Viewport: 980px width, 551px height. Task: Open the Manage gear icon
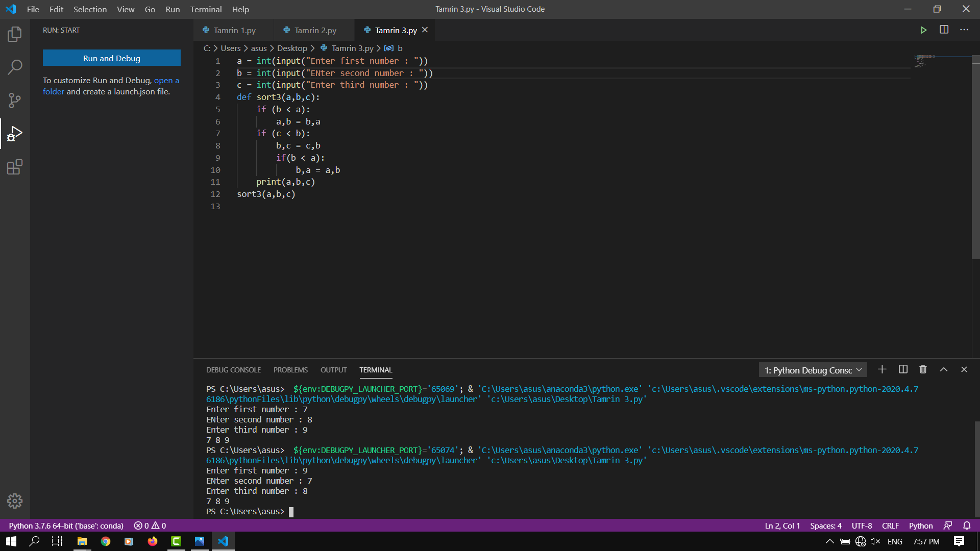(x=15, y=501)
